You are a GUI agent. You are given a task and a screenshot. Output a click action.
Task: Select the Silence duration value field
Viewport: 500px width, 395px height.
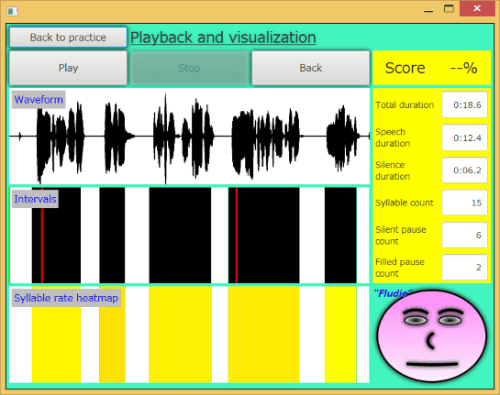click(465, 170)
